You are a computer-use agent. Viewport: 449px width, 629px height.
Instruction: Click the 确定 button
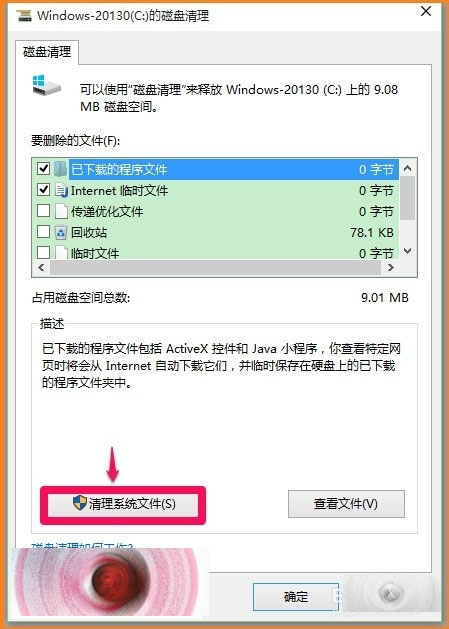coord(296,597)
